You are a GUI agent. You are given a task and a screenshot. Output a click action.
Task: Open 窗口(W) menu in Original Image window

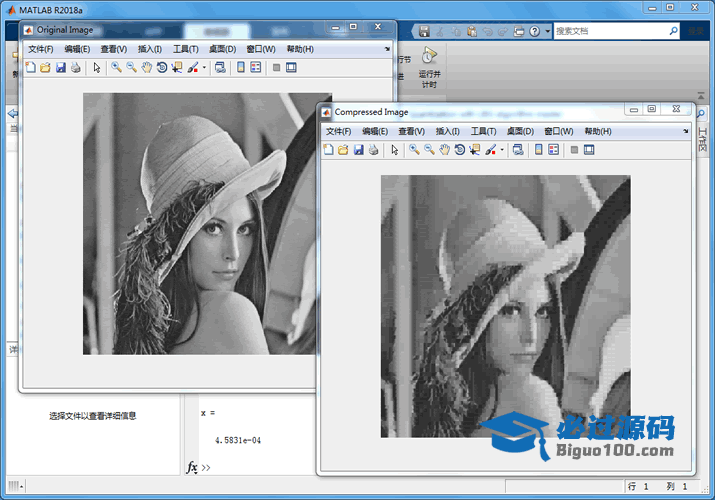(261, 49)
